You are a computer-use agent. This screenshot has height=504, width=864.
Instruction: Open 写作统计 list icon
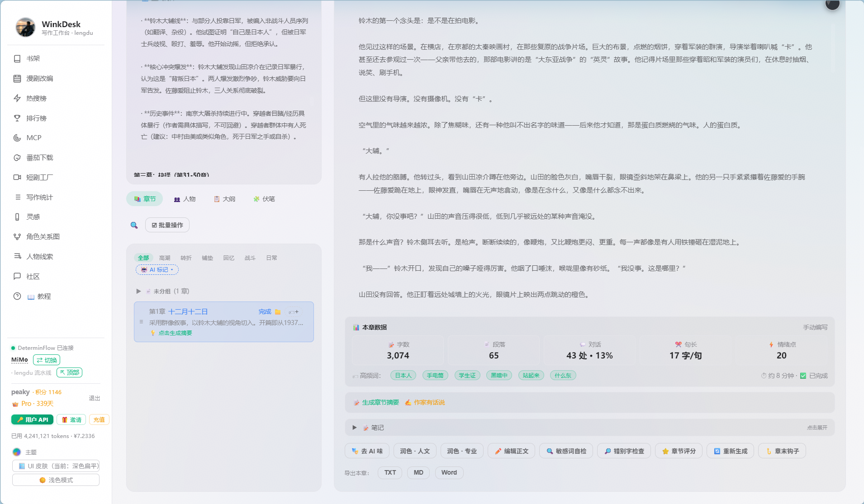(x=17, y=198)
